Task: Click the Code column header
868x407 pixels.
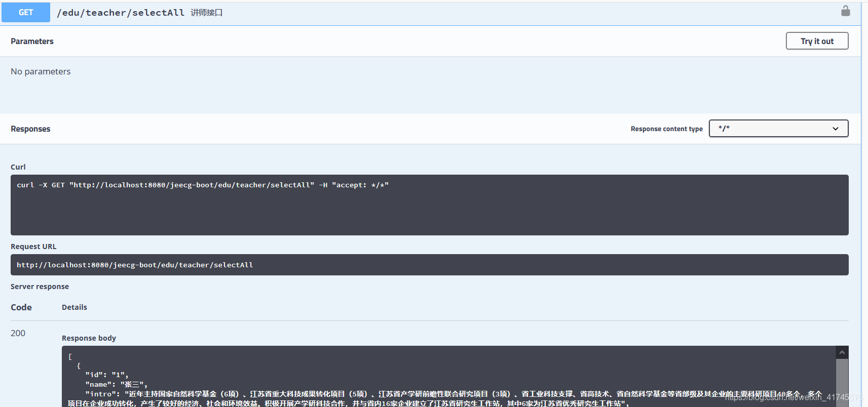Action: [x=21, y=307]
